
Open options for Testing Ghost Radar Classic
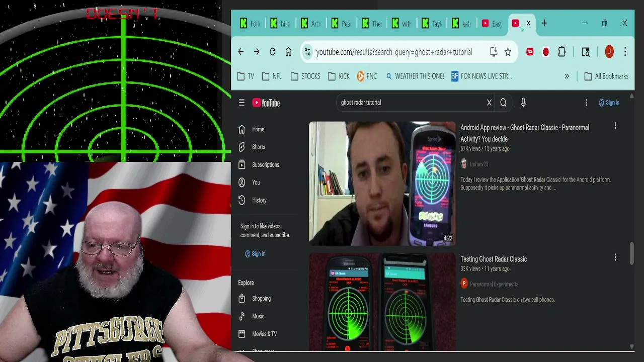pyautogui.click(x=615, y=257)
